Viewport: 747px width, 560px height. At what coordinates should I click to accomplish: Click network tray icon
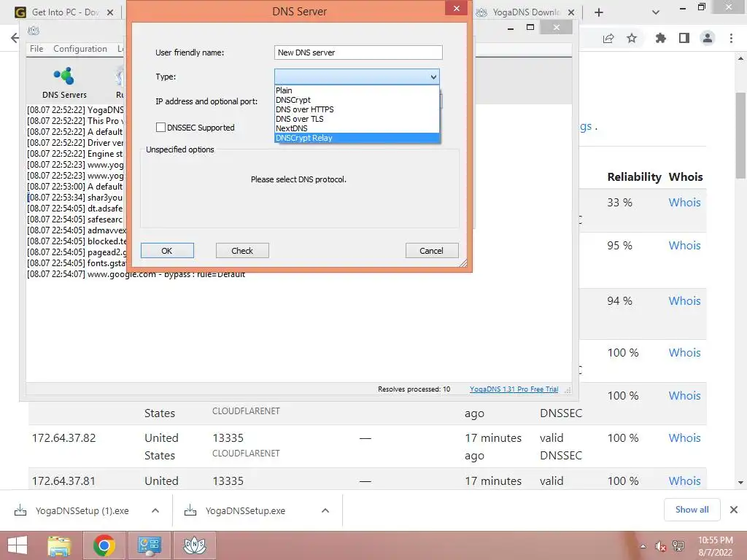click(x=678, y=546)
